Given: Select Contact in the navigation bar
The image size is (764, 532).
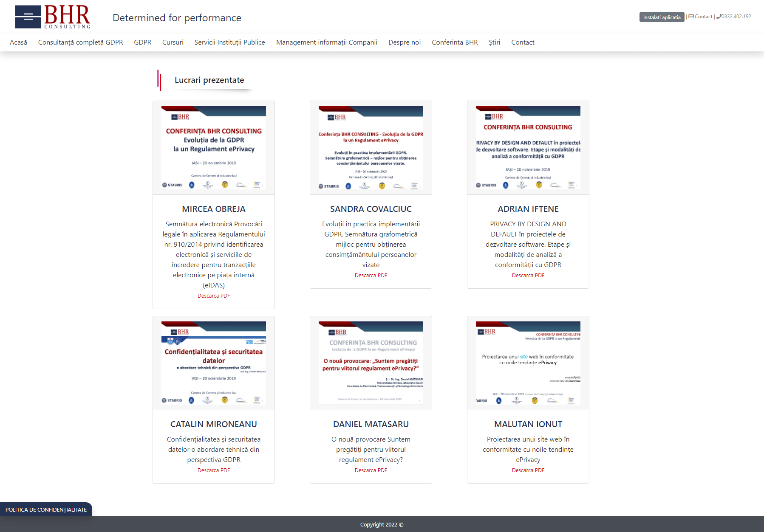Looking at the screenshot, I should pos(523,42).
